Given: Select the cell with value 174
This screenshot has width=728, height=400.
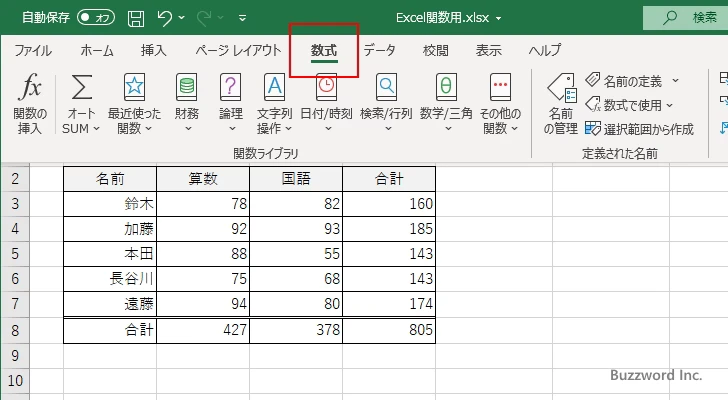Looking at the screenshot, I should pyautogui.click(x=389, y=304).
